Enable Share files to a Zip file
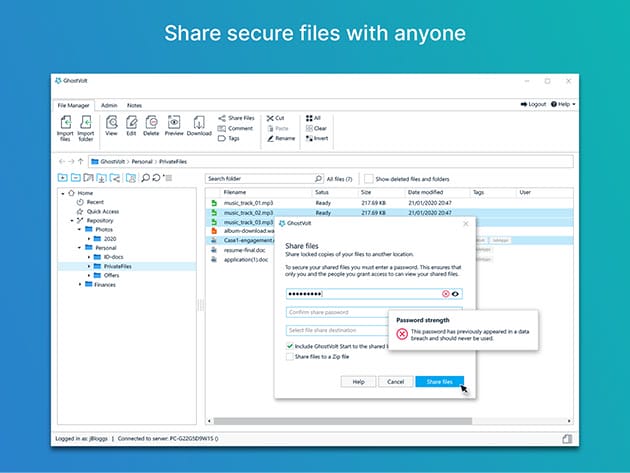Viewport: 630px width, 473px height. pyautogui.click(x=290, y=356)
